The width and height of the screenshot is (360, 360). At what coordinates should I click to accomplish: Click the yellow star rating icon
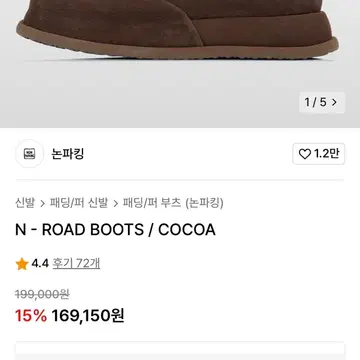pos(22,264)
